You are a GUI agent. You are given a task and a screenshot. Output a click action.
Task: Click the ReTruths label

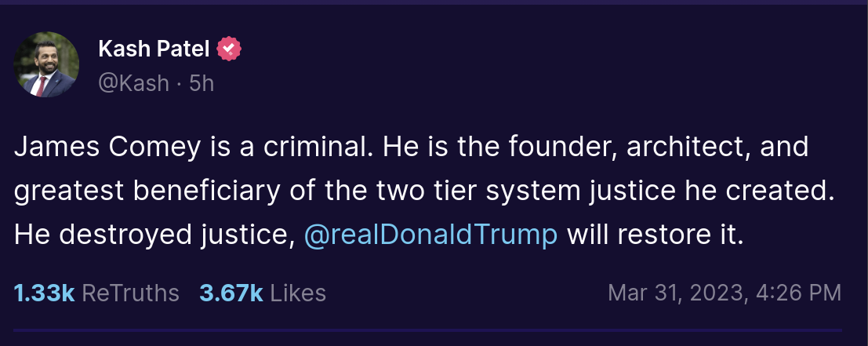[x=130, y=293]
